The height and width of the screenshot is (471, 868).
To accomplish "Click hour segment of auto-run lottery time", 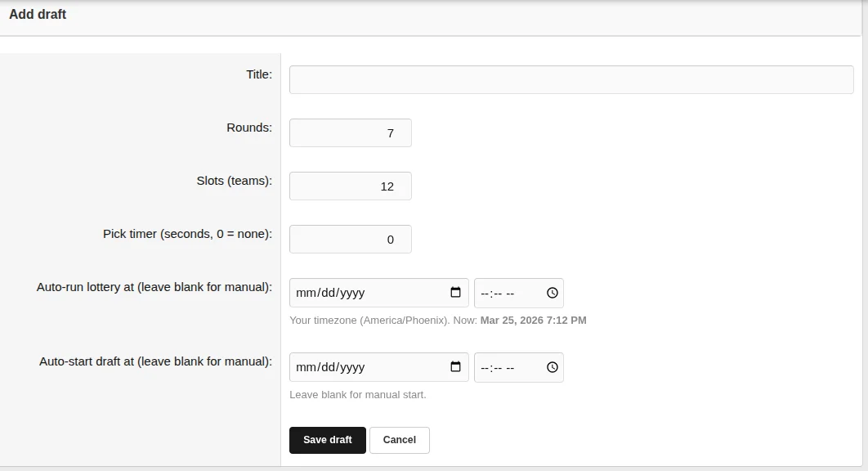I will pyautogui.click(x=485, y=293).
